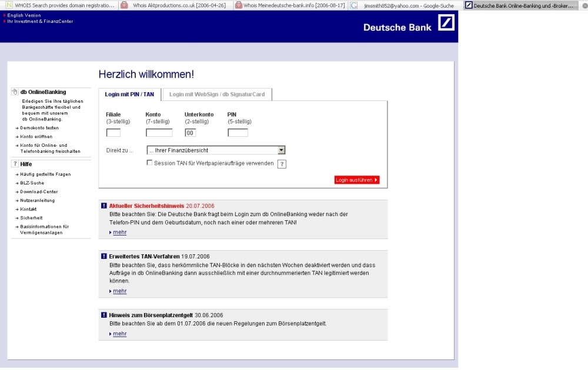Open the Direkt zu dropdown arrow
The image size is (588, 370).
pyautogui.click(x=281, y=150)
